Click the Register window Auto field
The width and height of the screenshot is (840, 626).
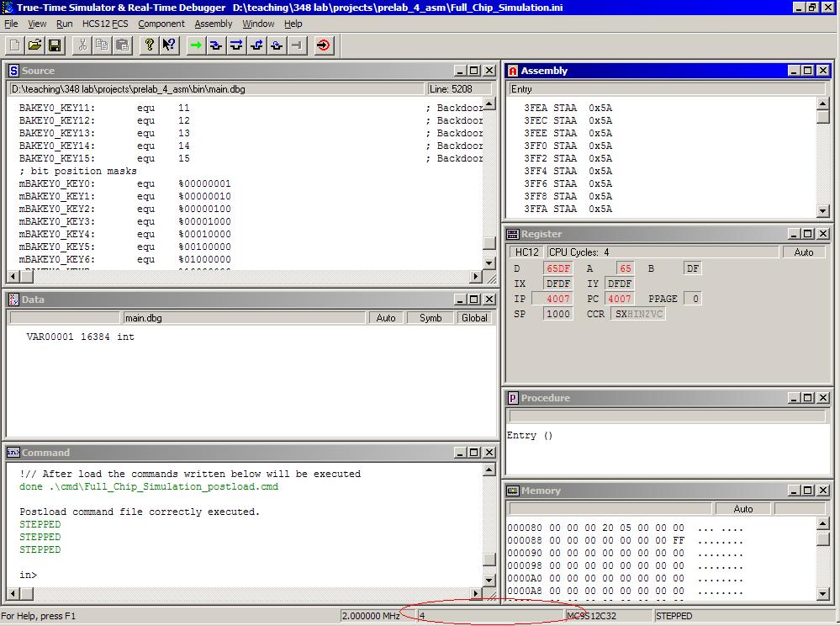pos(804,252)
